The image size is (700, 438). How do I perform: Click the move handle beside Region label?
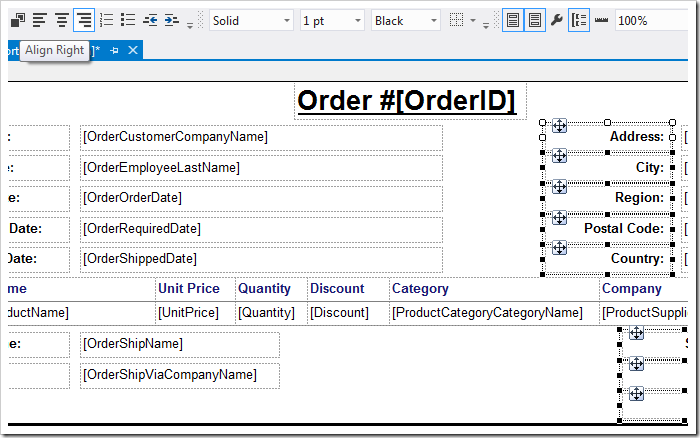559,186
